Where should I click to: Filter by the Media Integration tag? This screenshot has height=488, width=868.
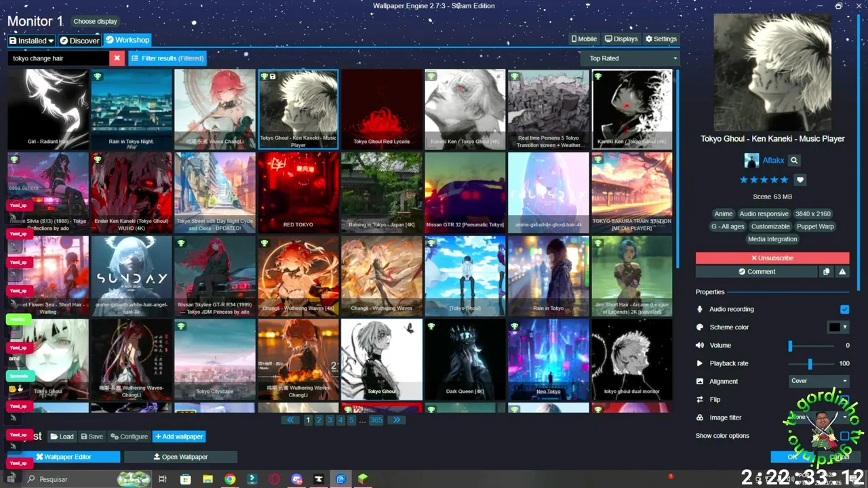pos(772,239)
